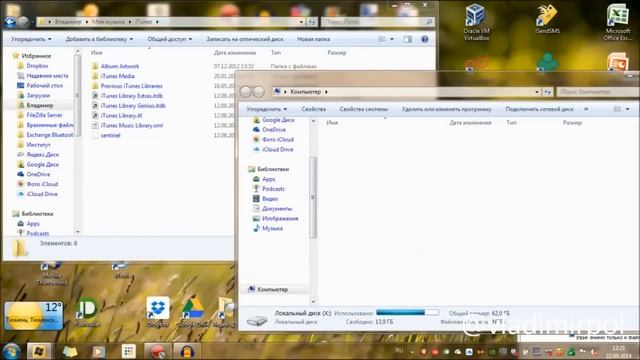Viewport: 640px width, 360px height.
Task: Open Oracle VM VirtualBox desktop icon
Action: click(x=476, y=22)
